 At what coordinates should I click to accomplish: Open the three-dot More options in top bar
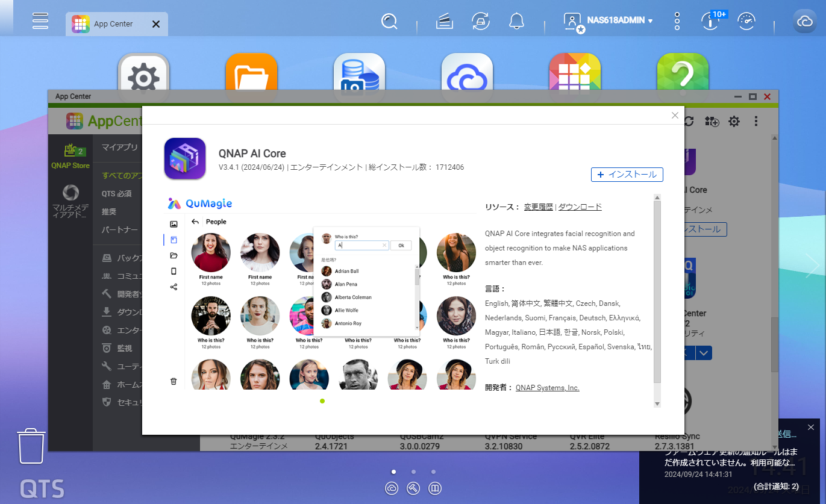point(677,22)
